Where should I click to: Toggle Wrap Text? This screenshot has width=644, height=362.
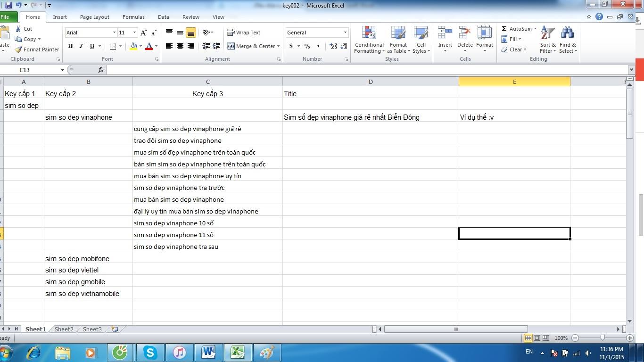click(x=244, y=33)
